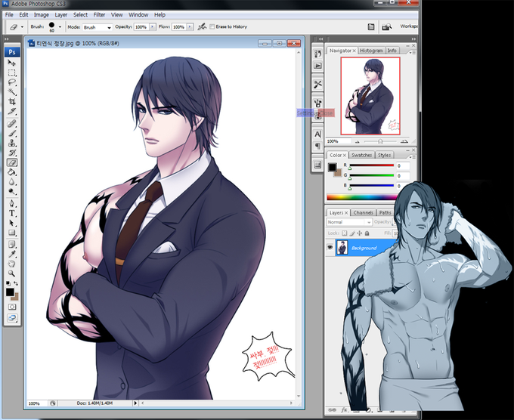Open the Flow slider arrow

tap(190, 27)
